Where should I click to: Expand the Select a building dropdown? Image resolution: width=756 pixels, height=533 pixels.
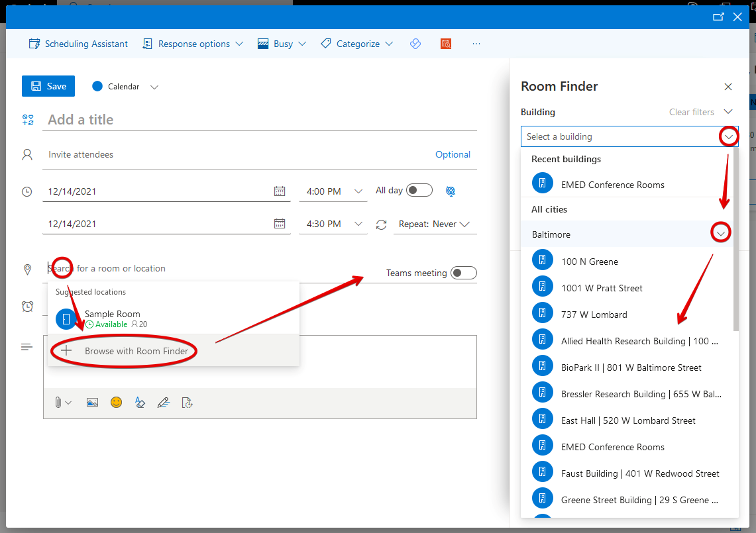[729, 136]
